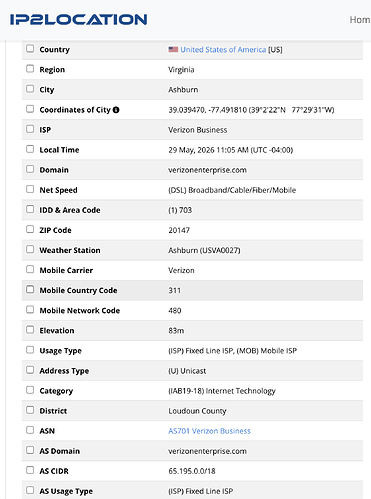Click the area code value '(1) 703'
Viewport: 371px width, 499px height.
(x=180, y=210)
